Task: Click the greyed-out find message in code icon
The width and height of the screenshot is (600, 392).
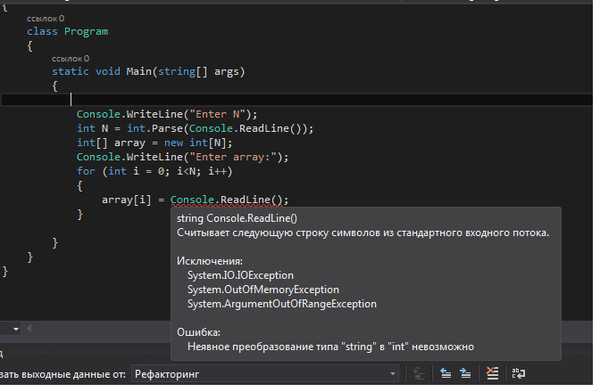Action: (419, 373)
